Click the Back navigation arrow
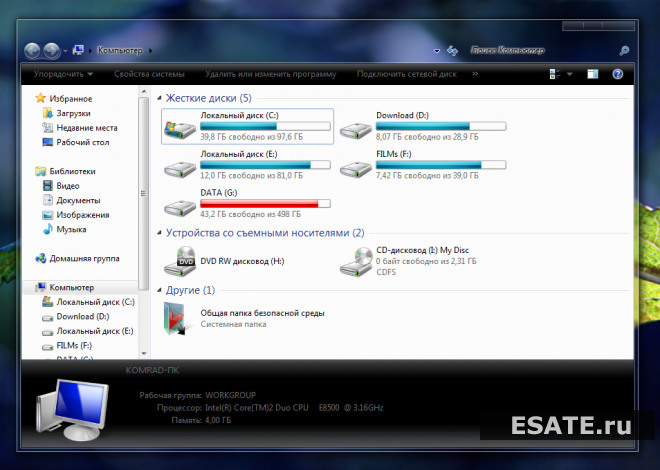 pyautogui.click(x=32, y=51)
